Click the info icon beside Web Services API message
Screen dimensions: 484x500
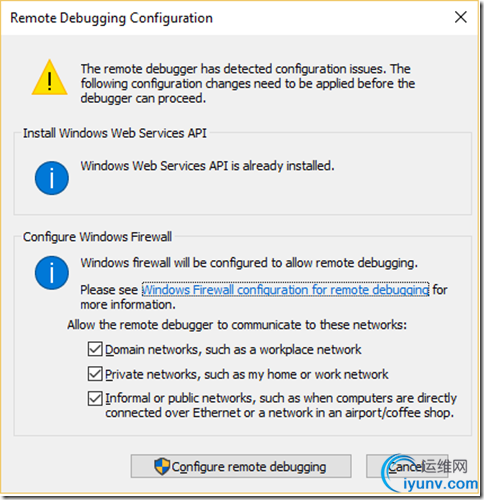pyautogui.click(x=52, y=178)
